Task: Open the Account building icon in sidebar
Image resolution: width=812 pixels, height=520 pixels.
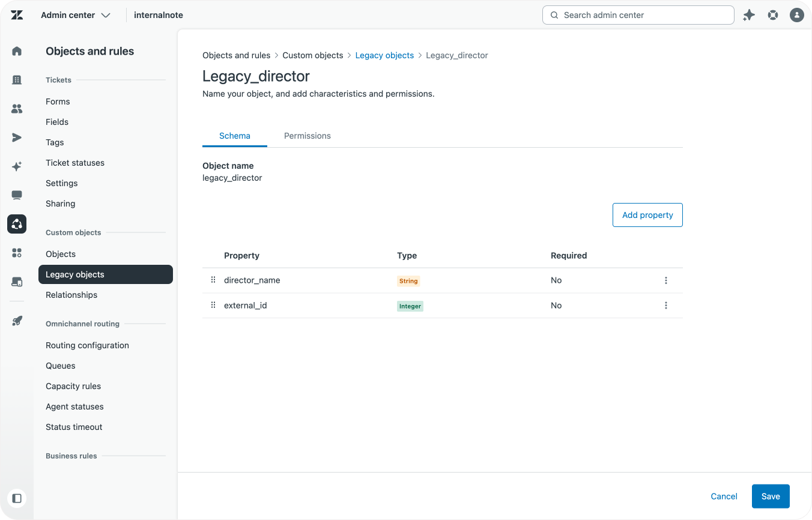Action: 17,80
